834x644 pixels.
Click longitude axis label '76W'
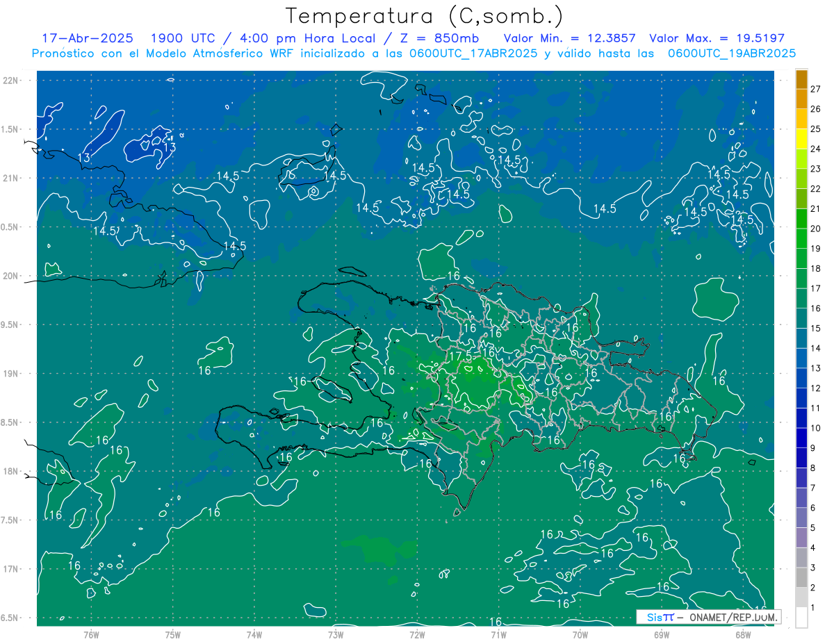pos(91,634)
